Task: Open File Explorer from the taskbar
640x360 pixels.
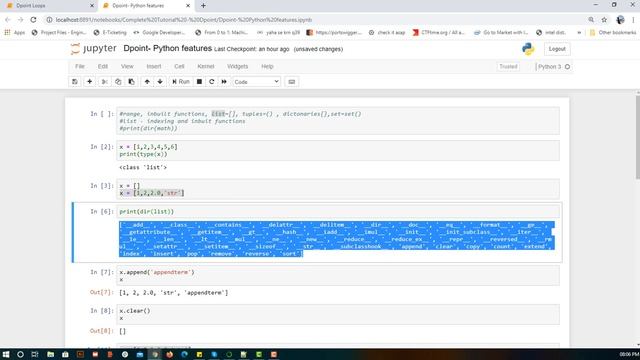Action: click(x=50, y=354)
